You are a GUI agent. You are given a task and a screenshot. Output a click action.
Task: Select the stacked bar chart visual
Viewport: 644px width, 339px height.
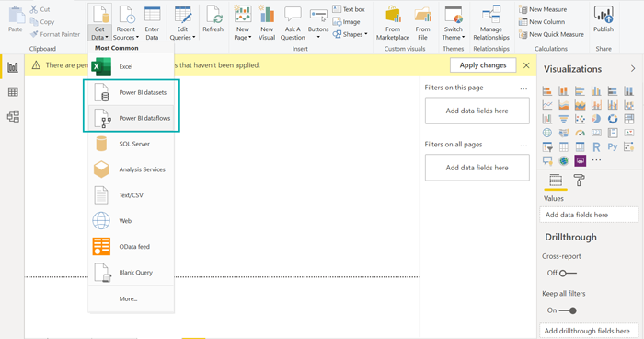tap(547, 91)
